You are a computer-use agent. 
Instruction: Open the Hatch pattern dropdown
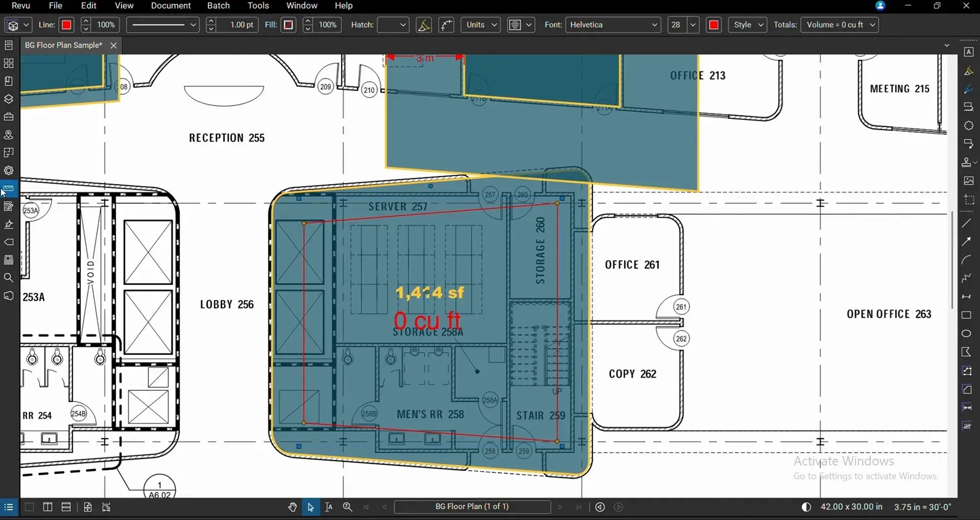pyautogui.click(x=393, y=25)
